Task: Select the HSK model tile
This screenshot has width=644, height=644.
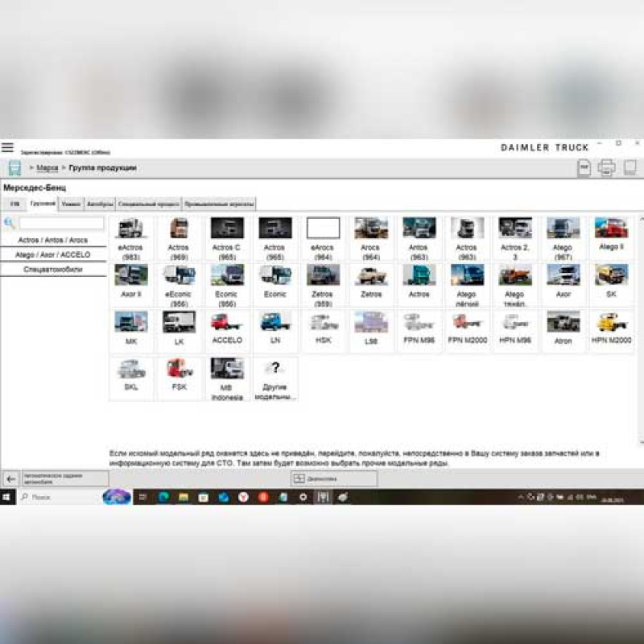Action: pyautogui.click(x=323, y=331)
